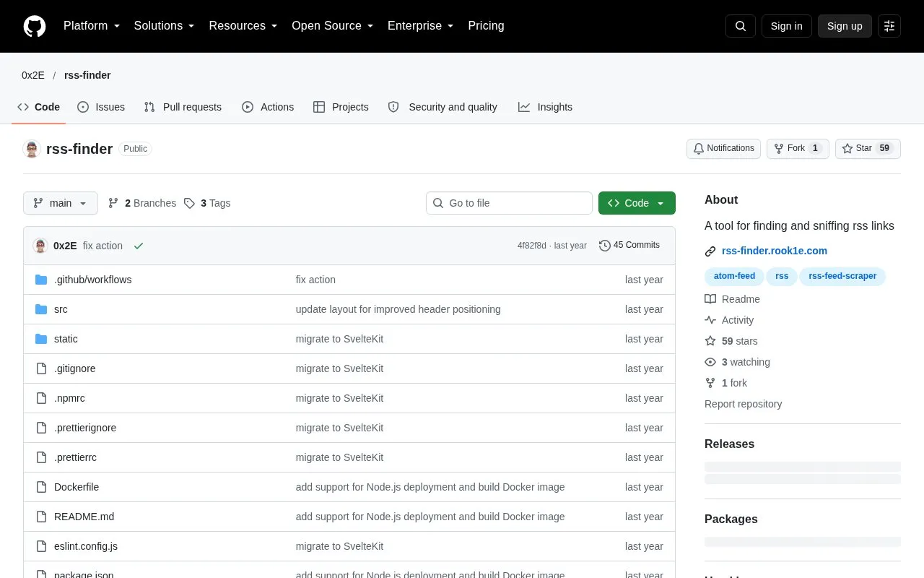924x578 pixels.
Task: Open the 'fix action' commit message in header row
Action: point(103,246)
